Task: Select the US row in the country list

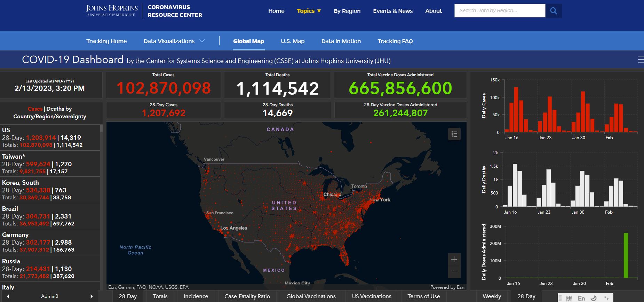Action: (50, 137)
